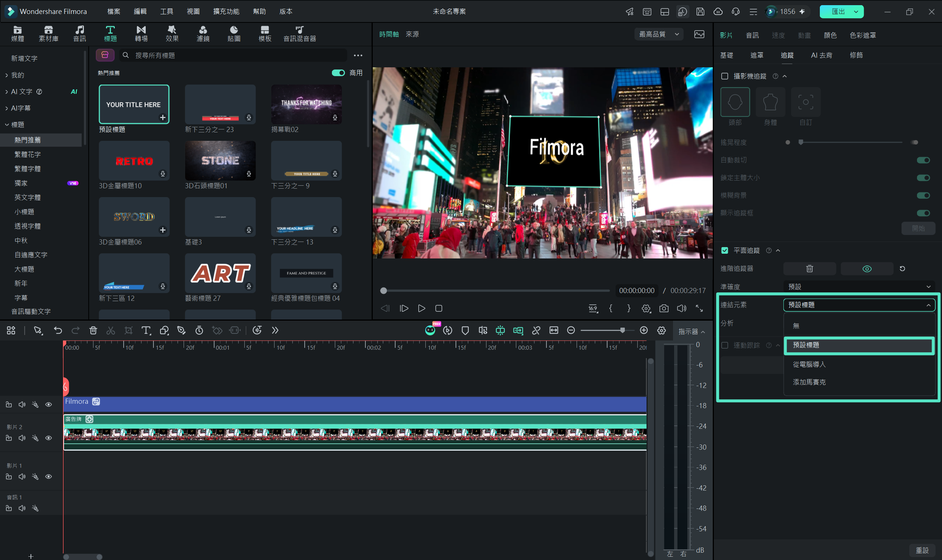Click the undo icon in timeline toolbar
The width and height of the screenshot is (942, 560).
coord(58,330)
